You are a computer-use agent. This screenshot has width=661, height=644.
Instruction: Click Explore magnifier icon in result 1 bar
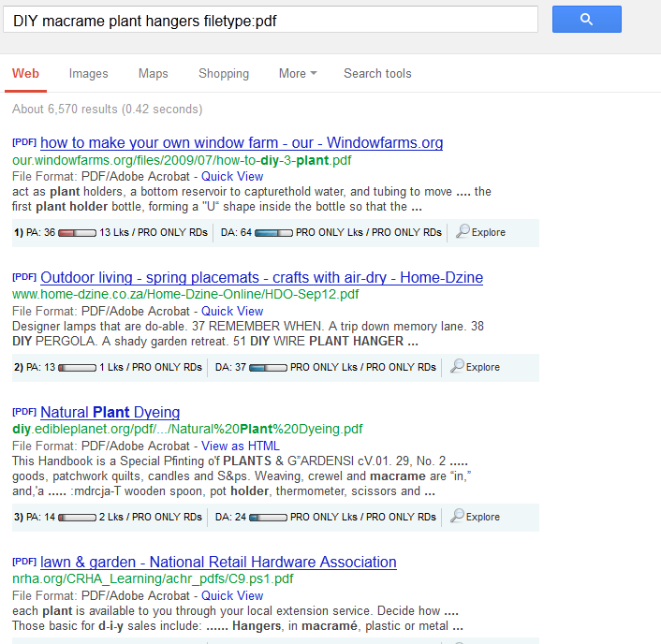tap(463, 231)
